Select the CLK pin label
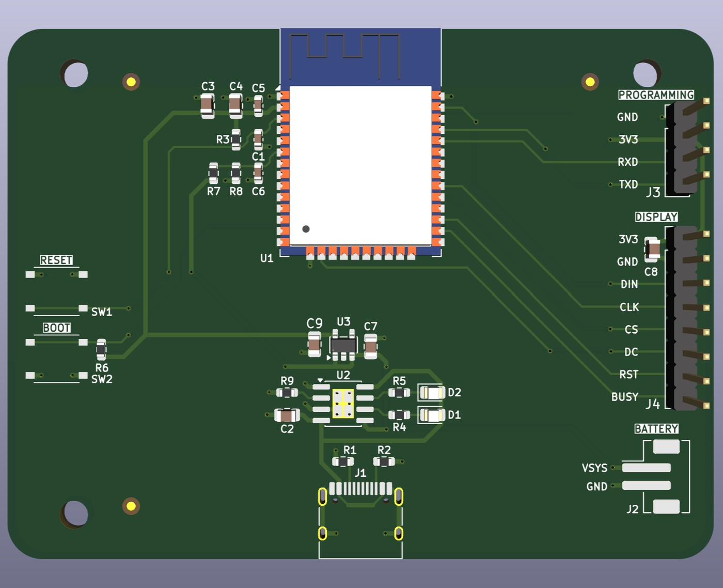Viewport: 723px width, 588px height. click(x=629, y=307)
